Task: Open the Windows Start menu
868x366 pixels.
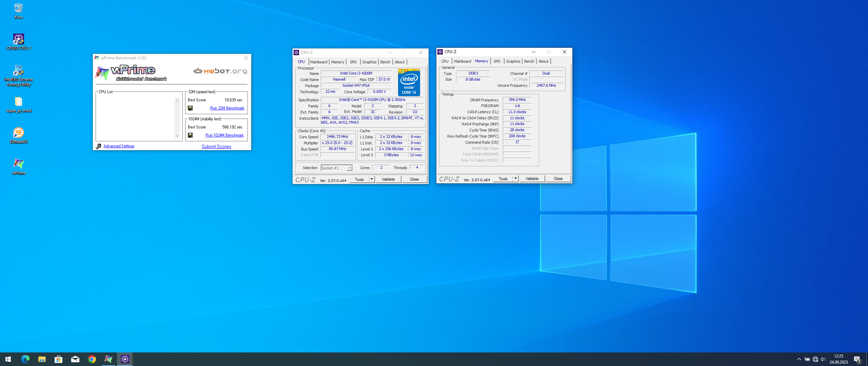Action: [8, 359]
